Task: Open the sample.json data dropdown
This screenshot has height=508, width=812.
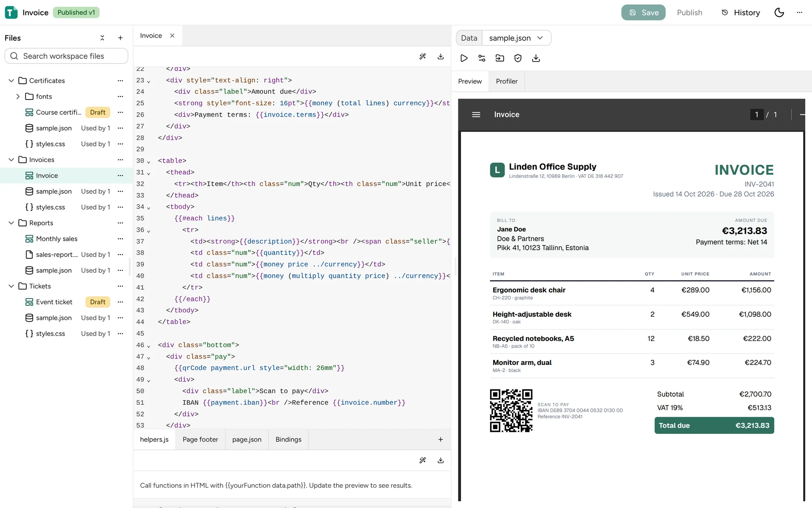Action: pyautogui.click(x=516, y=38)
